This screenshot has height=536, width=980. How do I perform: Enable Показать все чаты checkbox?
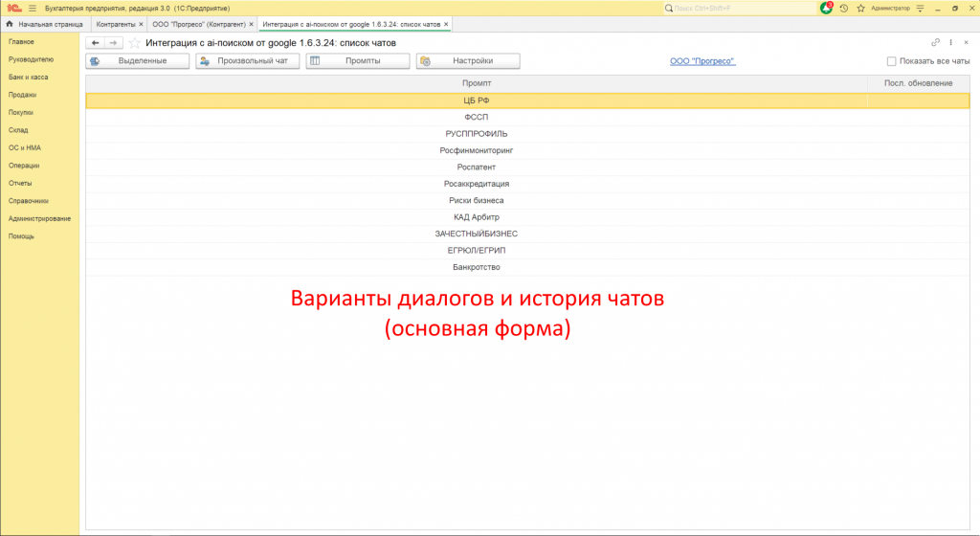click(891, 61)
